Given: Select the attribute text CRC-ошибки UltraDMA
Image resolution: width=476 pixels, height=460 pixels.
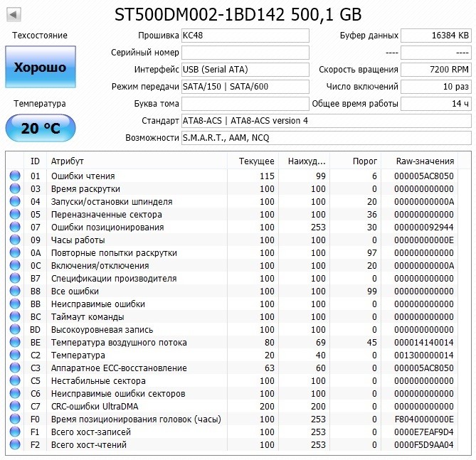Looking at the screenshot, I should [95, 406].
